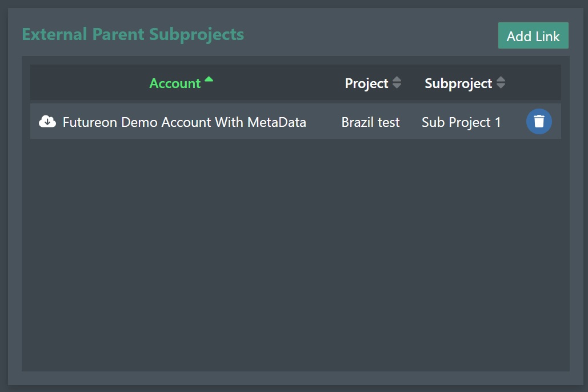This screenshot has height=392, width=588.
Task: Click the upper arrow of Subproject sort icon
Action: pyautogui.click(x=501, y=79)
